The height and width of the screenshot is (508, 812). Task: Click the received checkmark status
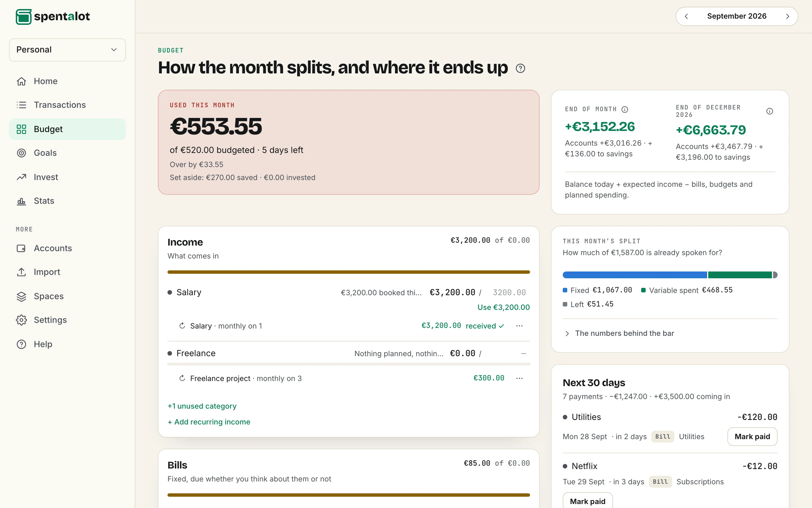tap(485, 326)
